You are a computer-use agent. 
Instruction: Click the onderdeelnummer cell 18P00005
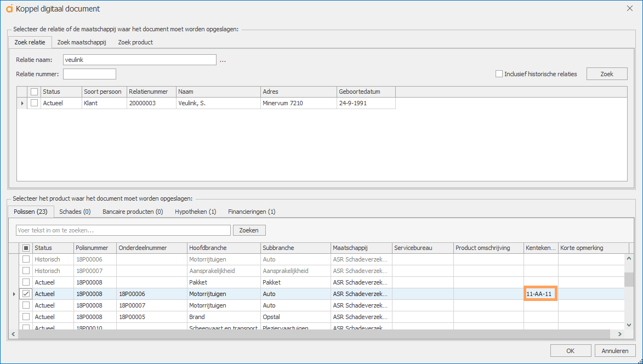(x=152, y=317)
